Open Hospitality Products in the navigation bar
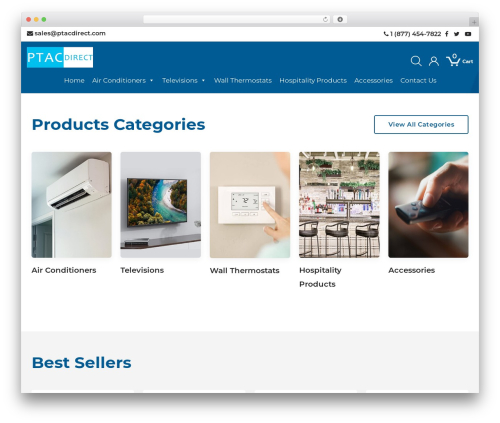 point(313,80)
